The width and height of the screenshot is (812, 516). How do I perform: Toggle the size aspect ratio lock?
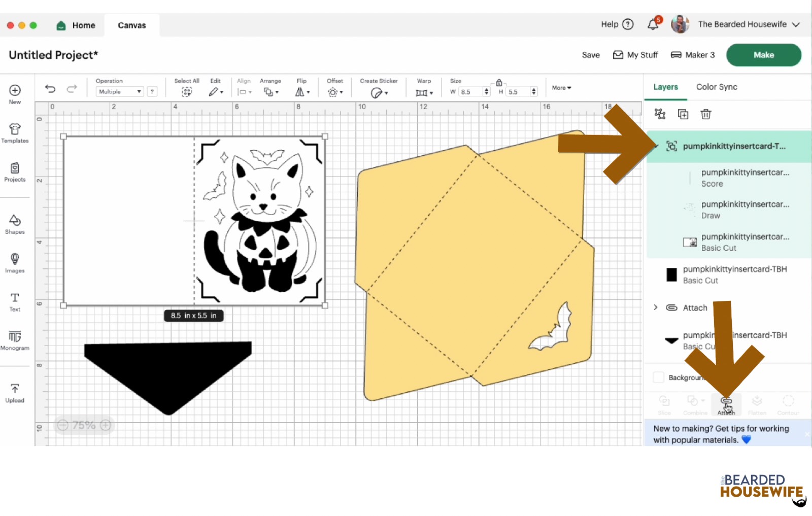tap(499, 83)
